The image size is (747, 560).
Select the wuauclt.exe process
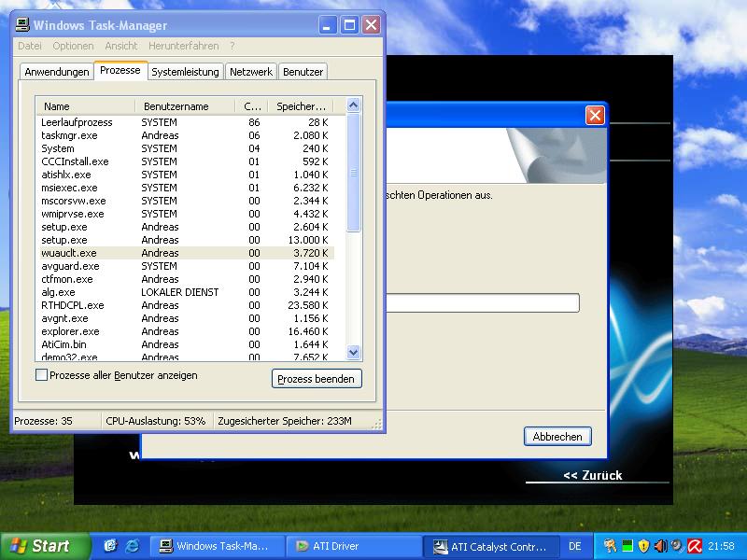click(185, 253)
